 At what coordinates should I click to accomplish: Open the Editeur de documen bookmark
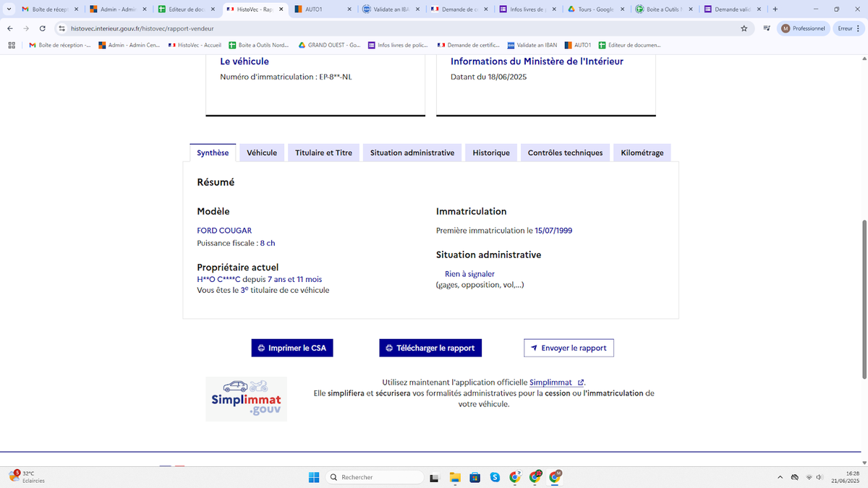click(x=629, y=45)
